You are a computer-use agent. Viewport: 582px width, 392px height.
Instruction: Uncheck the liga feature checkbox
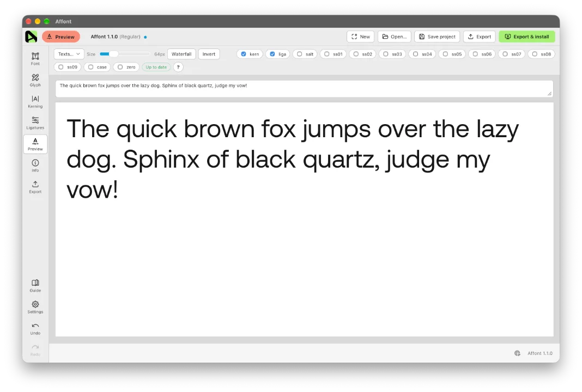tap(272, 54)
